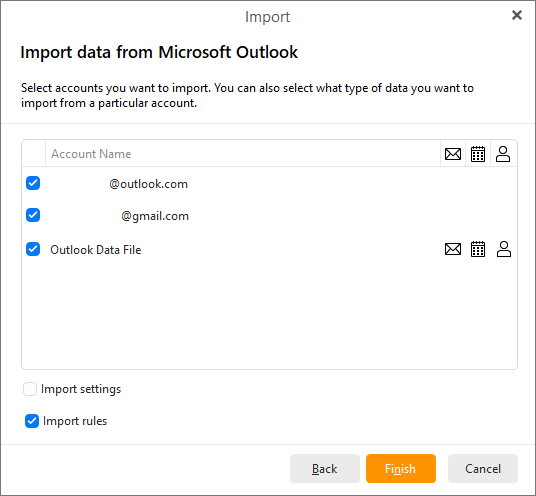Screen dimensions: 536x496
Task: Click the mail envelope icon in column header
Action: click(x=453, y=154)
